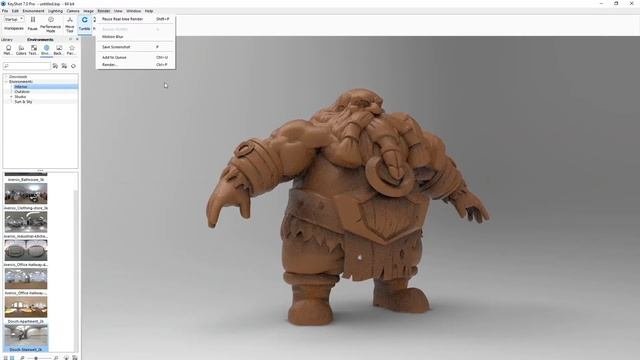Select the Interior folder
Screen dimensions: 640x360
[21, 87]
